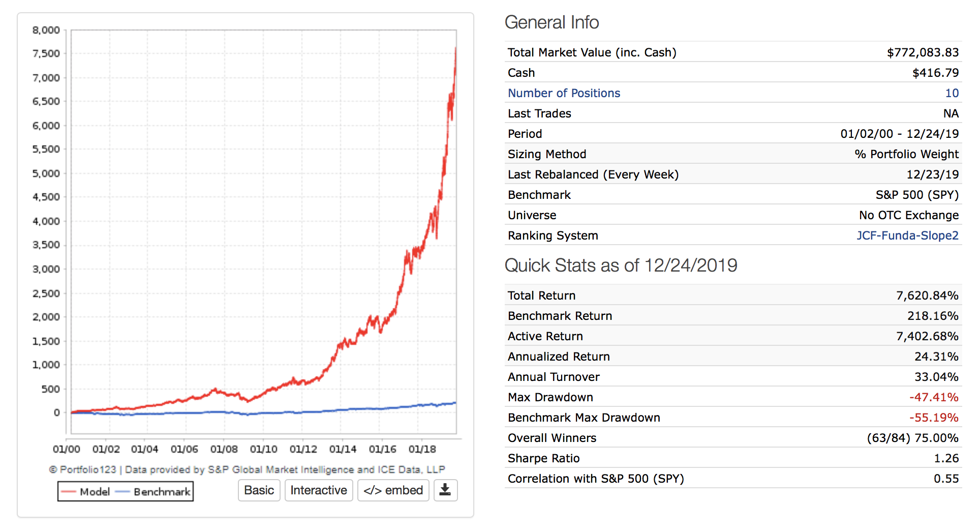
Task: Click the Benchmark Max Drawdown value -55.19%
Action: click(x=934, y=418)
